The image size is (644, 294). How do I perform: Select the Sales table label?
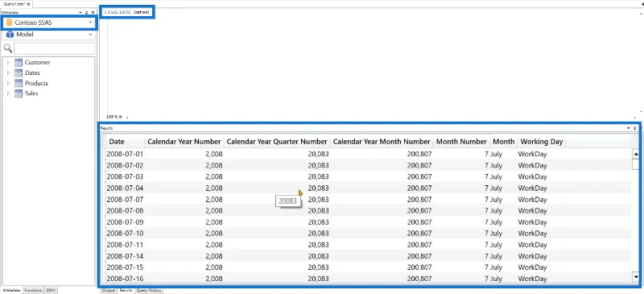pyautogui.click(x=31, y=93)
